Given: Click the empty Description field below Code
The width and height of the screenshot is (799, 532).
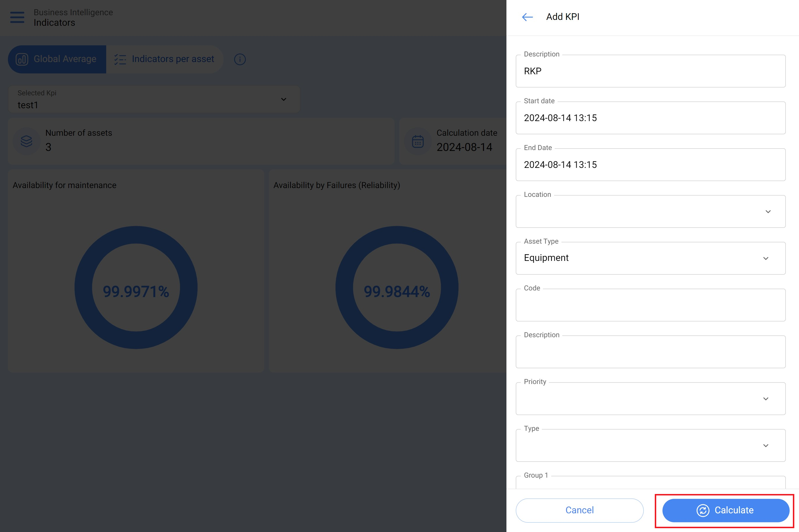Looking at the screenshot, I should [x=650, y=352].
